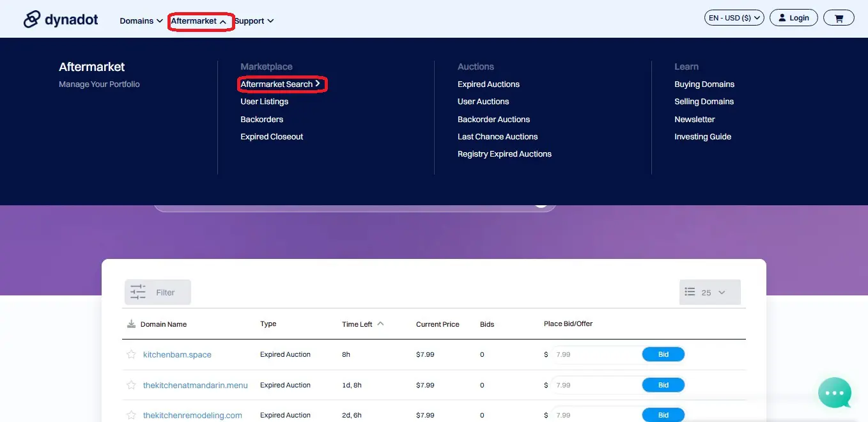Open the Dynadot logo homepage
Image resolution: width=868 pixels, height=422 pixels.
pos(61,19)
